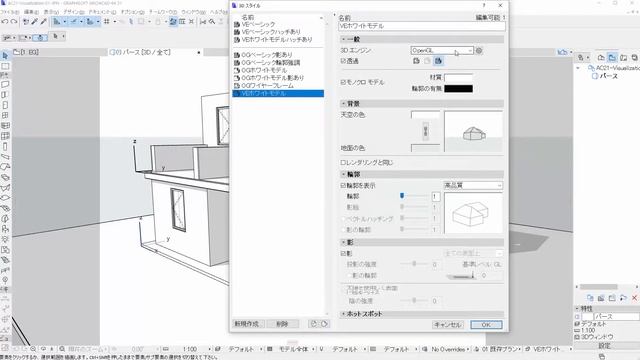Image resolution: width=640 pixels, height=360 pixels.
Task: Open the オプション menu
Action: click(x=132, y=12)
